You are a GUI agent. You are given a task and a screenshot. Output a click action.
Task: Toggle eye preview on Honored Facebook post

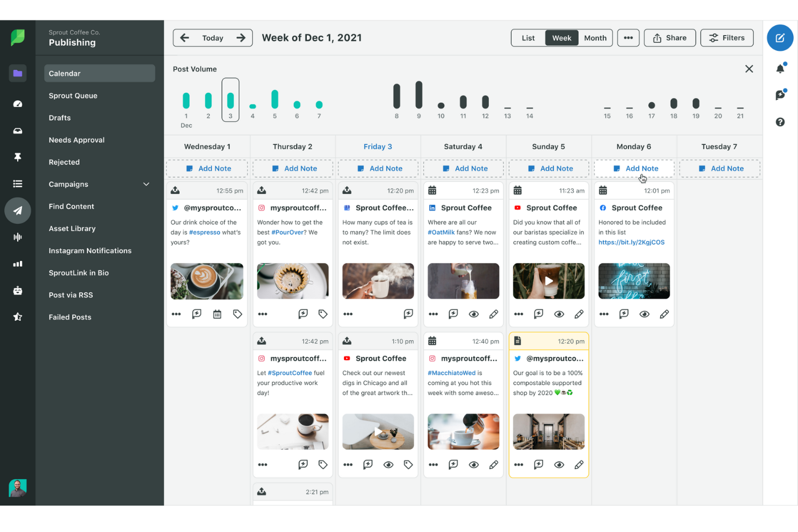point(644,314)
